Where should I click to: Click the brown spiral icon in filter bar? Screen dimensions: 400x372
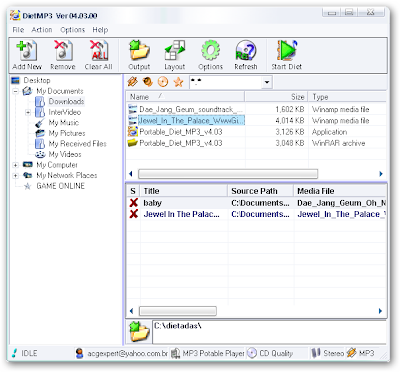coord(148,82)
